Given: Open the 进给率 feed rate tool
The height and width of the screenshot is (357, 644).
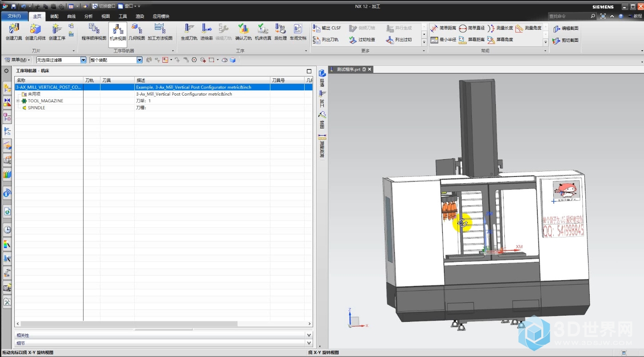Looking at the screenshot, I should click(206, 32).
